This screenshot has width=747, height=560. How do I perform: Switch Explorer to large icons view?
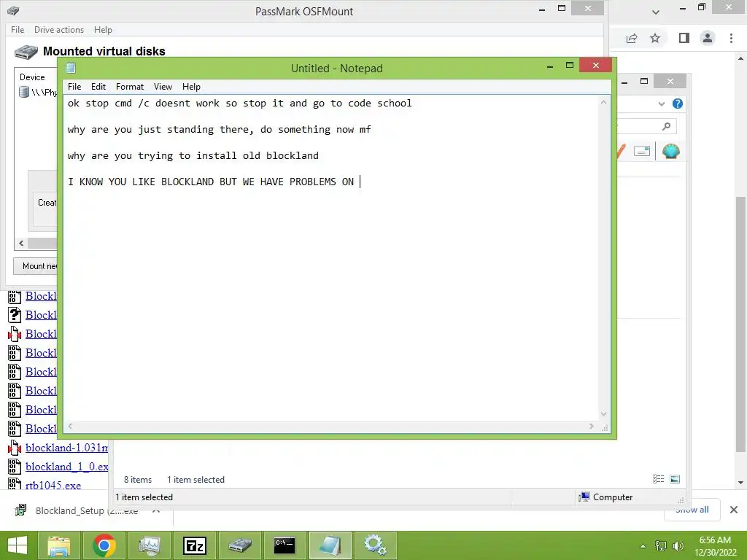tap(675, 479)
